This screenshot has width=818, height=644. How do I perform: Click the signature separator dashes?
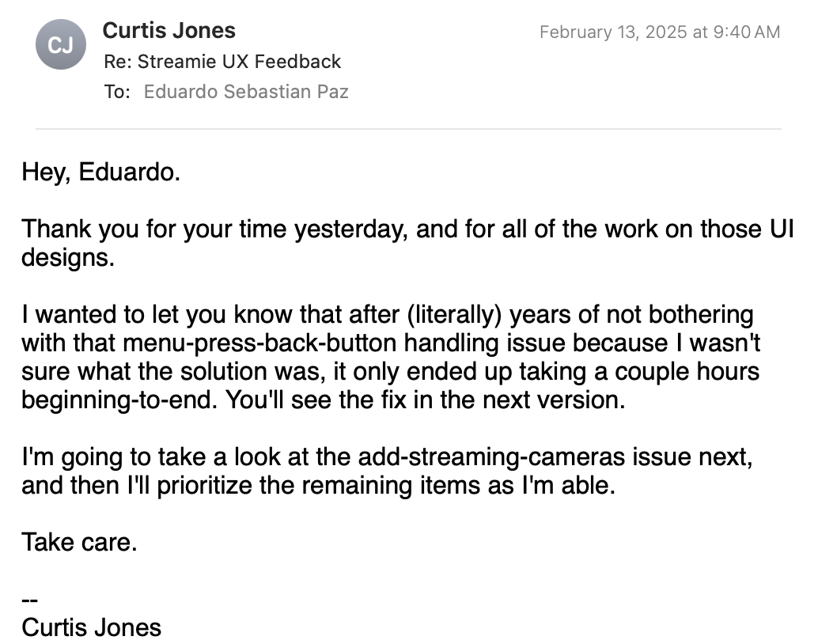pyautogui.click(x=30, y=600)
